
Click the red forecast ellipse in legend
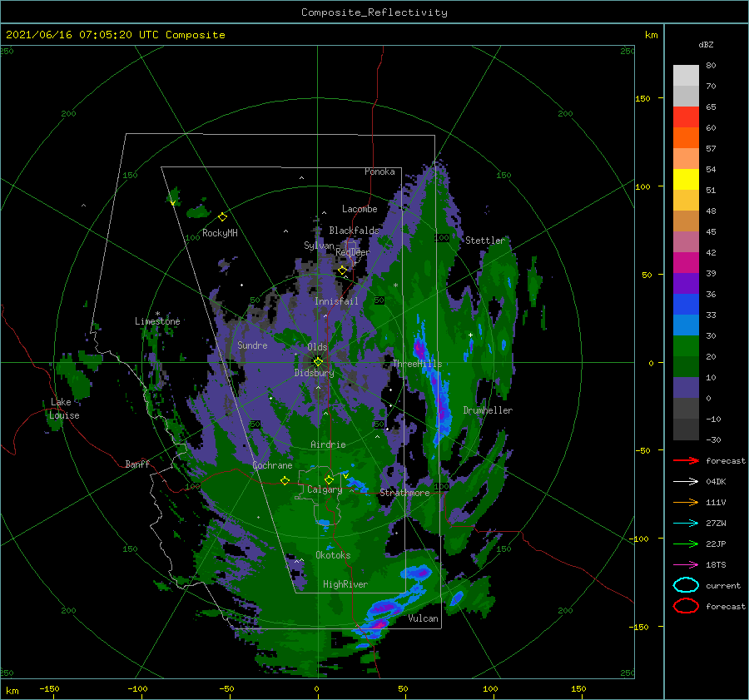(x=686, y=606)
